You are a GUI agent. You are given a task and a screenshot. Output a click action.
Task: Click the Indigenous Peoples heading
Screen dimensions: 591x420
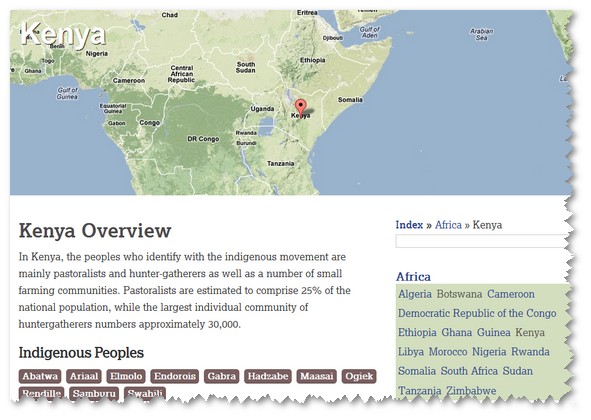pyautogui.click(x=81, y=353)
